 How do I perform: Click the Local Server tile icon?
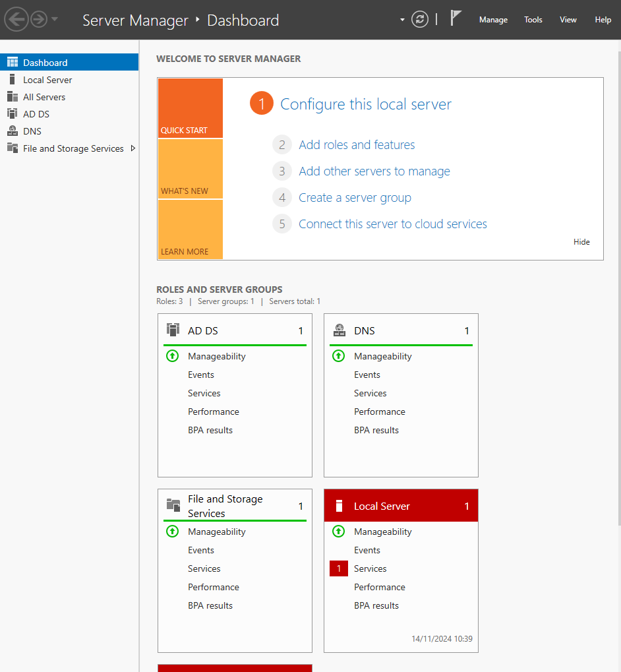340,506
